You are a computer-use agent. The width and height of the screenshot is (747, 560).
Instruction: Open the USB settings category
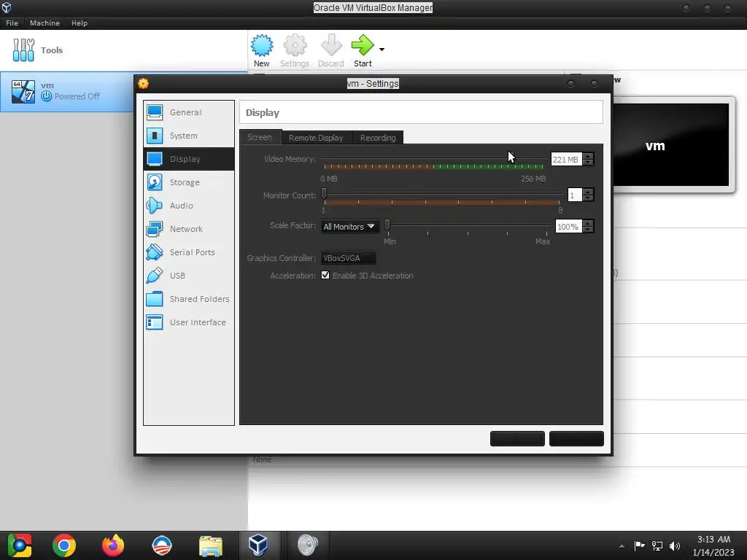[x=189, y=276]
